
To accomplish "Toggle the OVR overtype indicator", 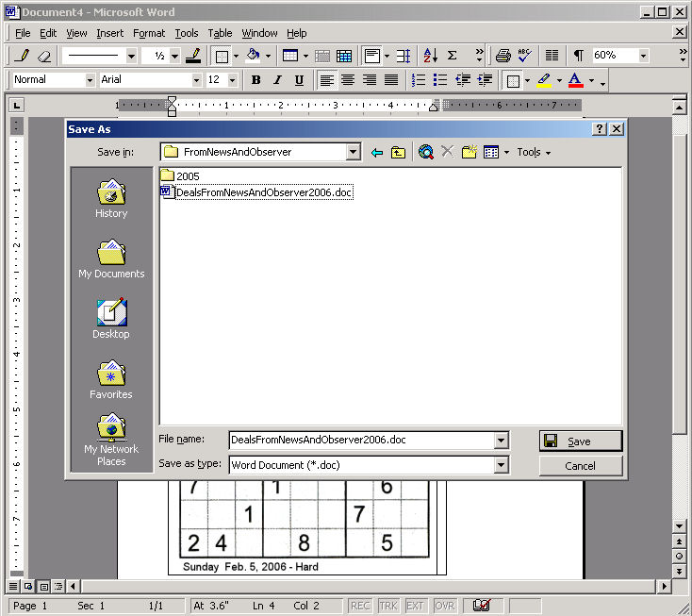I will tap(444, 606).
